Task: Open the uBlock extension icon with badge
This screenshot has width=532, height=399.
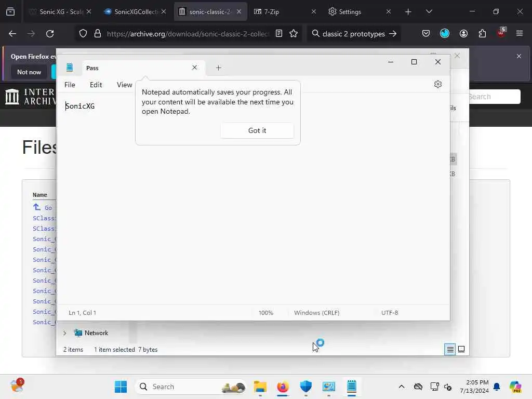Action: 501,33
